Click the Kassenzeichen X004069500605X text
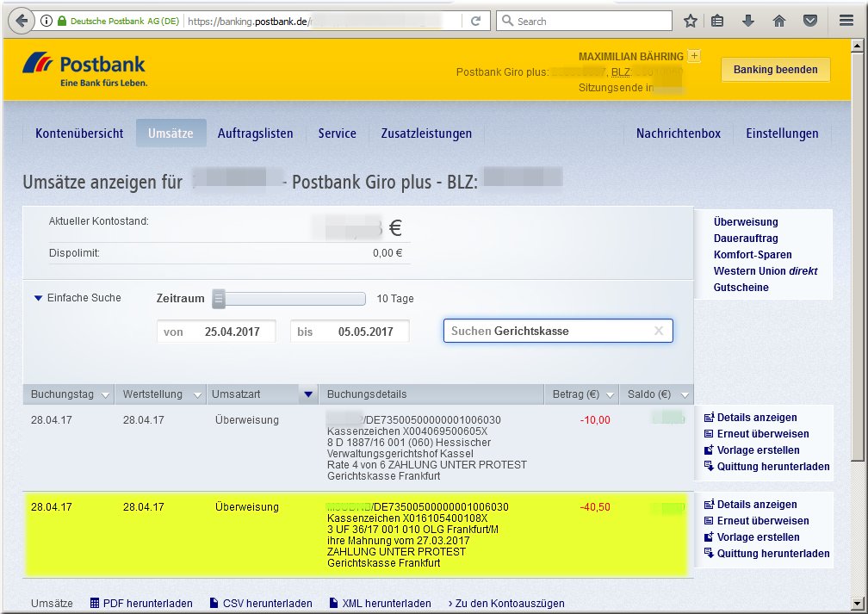 [407, 431]
